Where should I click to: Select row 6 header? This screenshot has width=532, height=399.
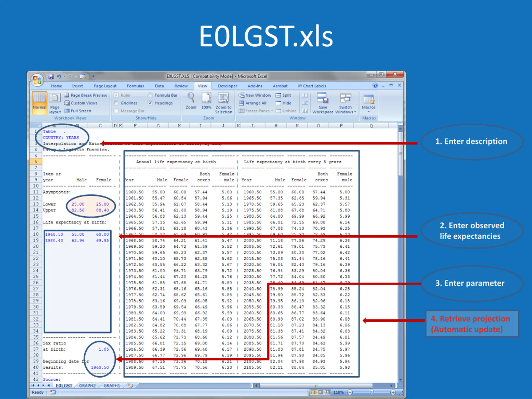coord(36,162)
